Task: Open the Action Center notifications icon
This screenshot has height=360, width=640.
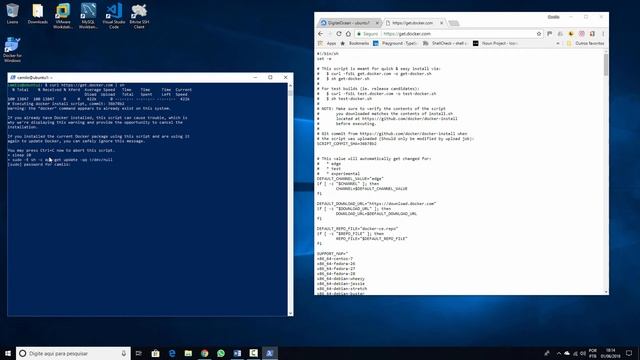Action: pyautogui.click(x=629, y=353)
